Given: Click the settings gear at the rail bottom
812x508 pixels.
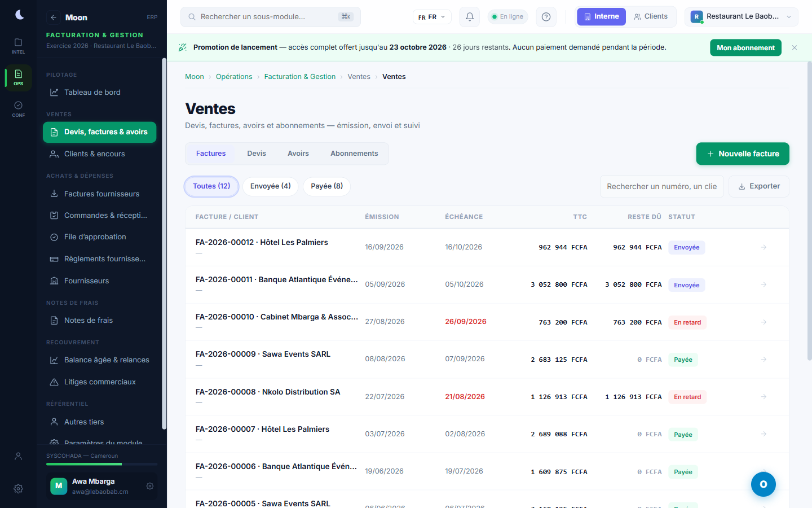Looking at the screenshot, I should (19, 489).
